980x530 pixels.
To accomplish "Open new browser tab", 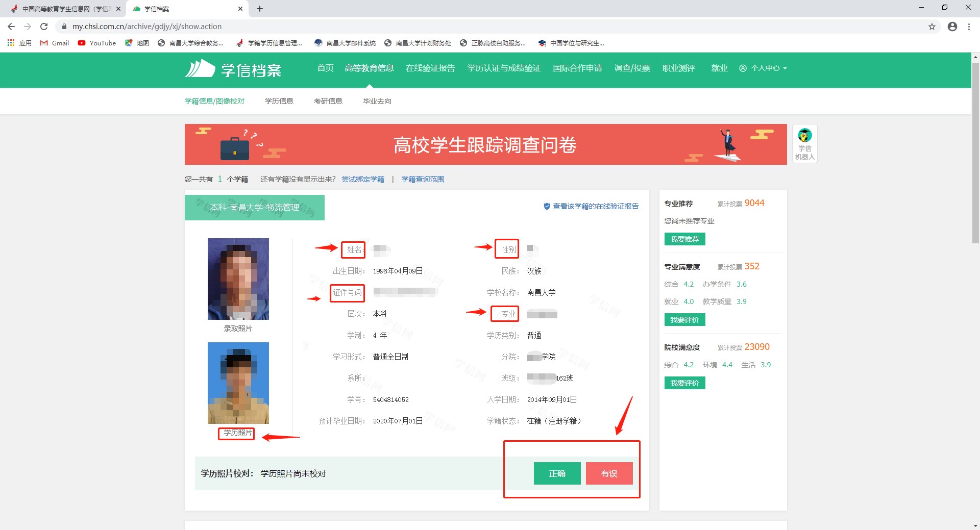I will click(x=260, y=9).
